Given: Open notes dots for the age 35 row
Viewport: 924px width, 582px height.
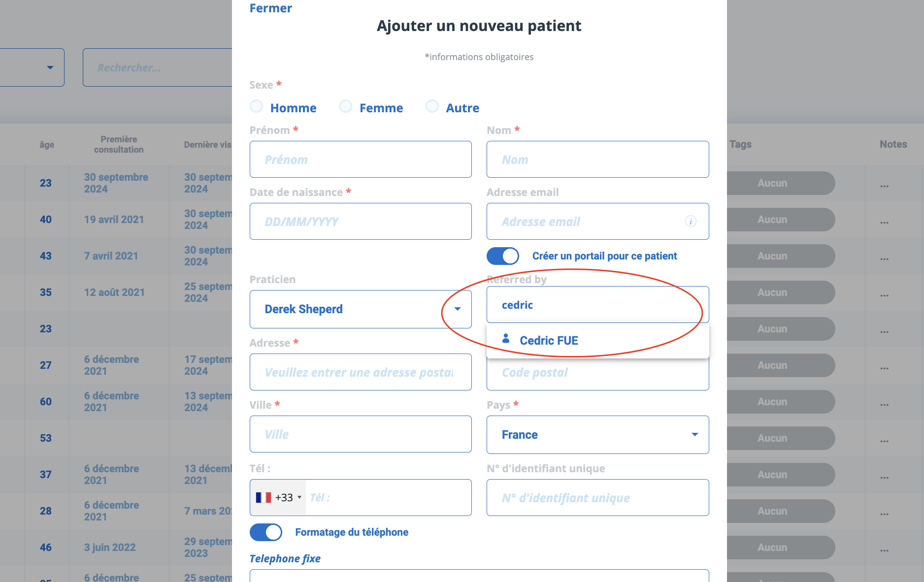Looking at the screenshot, I should 885,295.
